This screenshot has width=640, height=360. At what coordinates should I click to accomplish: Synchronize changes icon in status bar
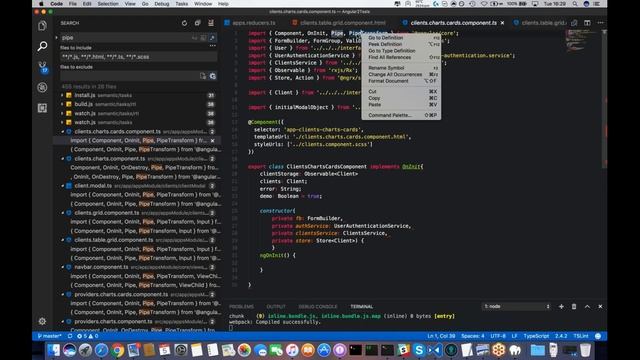click(70, 336)
